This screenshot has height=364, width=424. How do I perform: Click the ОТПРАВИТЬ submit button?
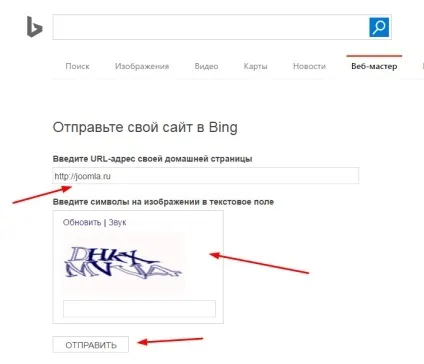(x=91, y=345)
